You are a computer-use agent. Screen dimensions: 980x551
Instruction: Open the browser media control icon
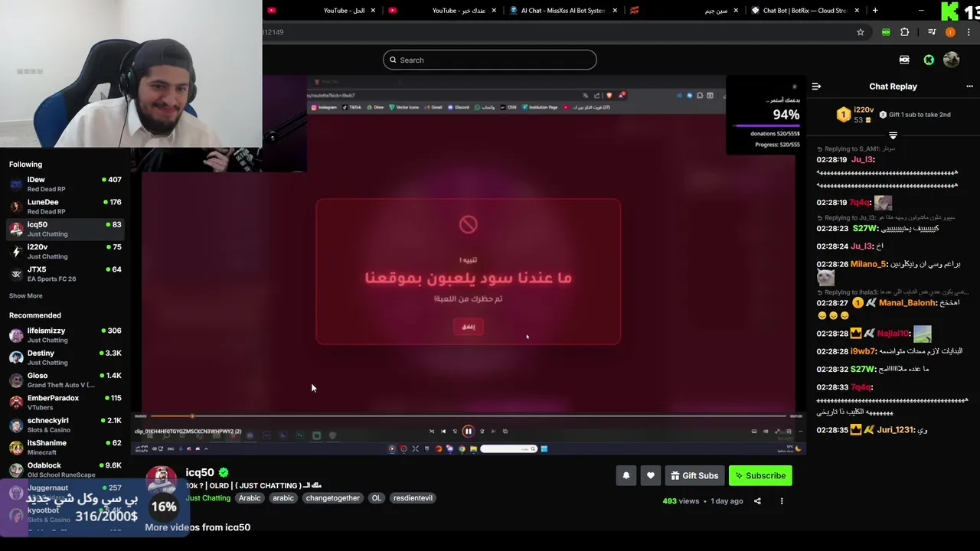(932, 32)
